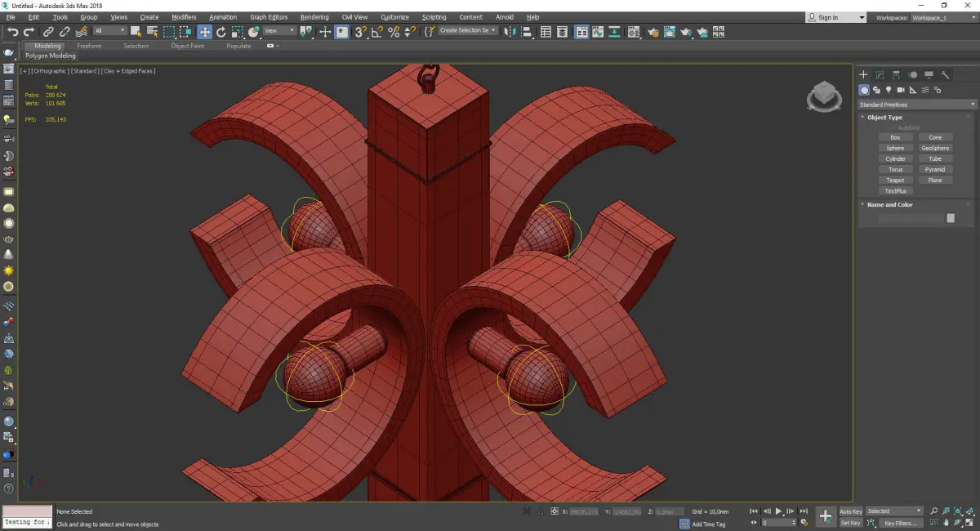Collapse the Object Type rollout
This screenshot has height=531, width=980.
[x=884, y=118]
